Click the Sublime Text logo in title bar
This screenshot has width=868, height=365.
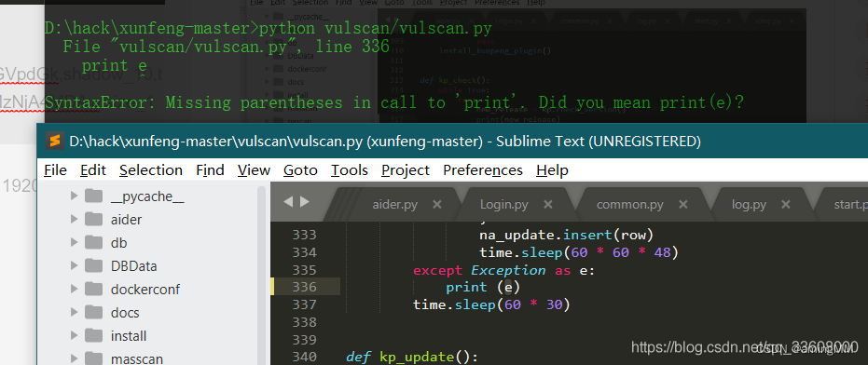click(54, 141)
